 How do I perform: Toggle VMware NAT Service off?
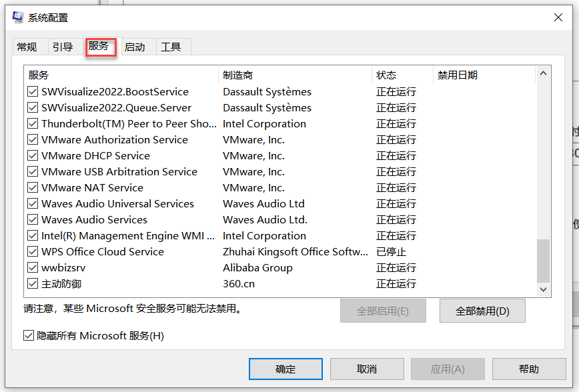point(32,187)
